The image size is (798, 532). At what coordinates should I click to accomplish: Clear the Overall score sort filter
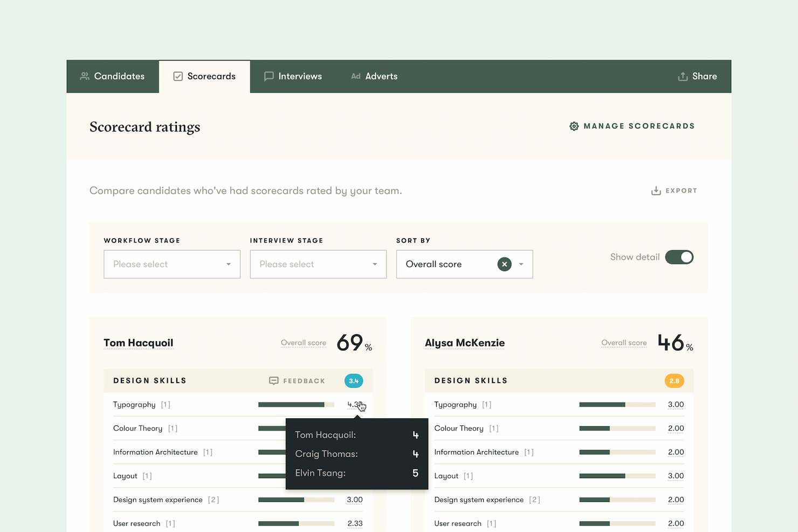click(504, 264)
